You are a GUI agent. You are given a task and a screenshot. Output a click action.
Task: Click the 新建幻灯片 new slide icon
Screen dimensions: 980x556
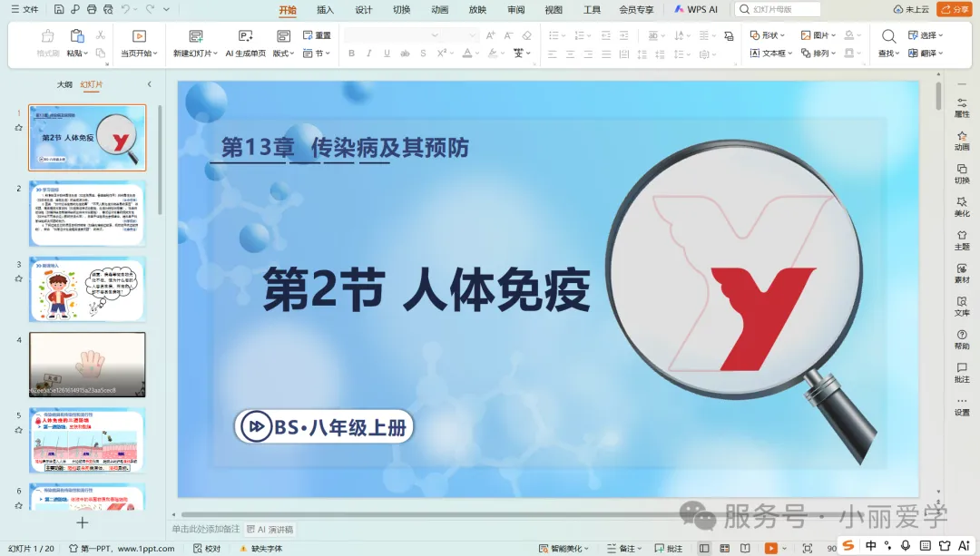[196, 36]
